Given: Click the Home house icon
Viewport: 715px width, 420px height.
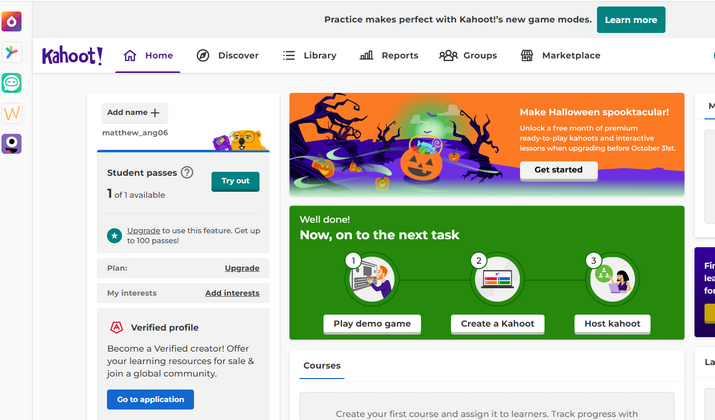Looking at the screenshot, I should (130, 56).
